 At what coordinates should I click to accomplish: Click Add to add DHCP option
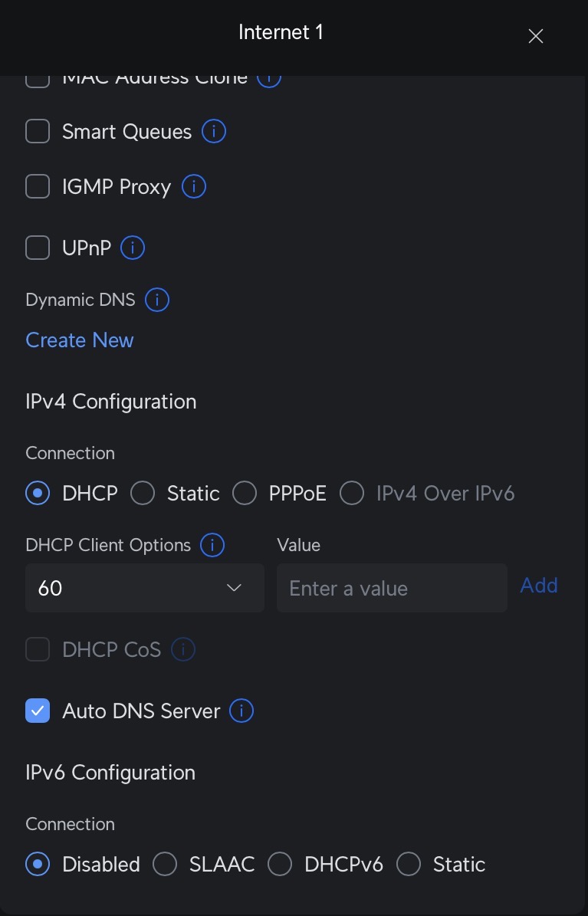pos(539,586)
